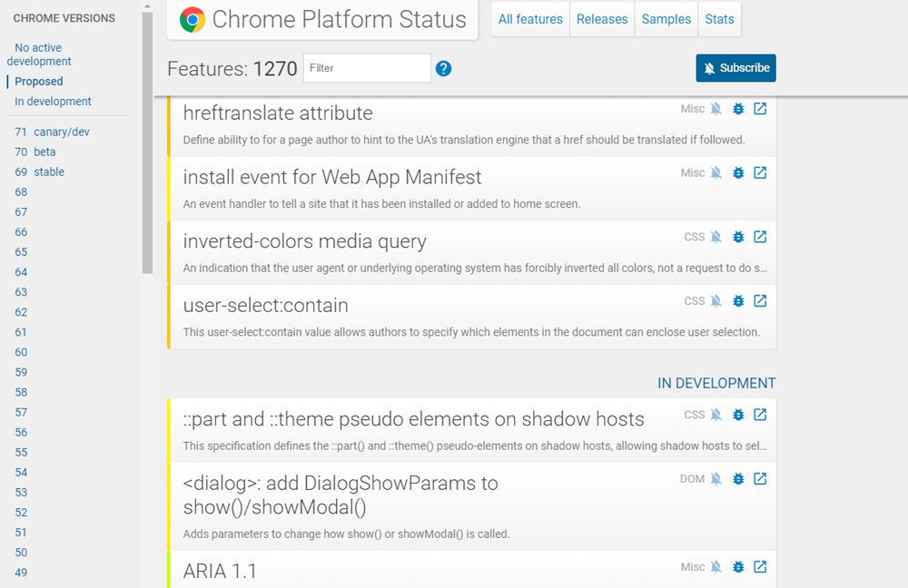Click the CSS category label on user-select:contain
This screenshot has width=908, height=588.
(x=695, y=301)
